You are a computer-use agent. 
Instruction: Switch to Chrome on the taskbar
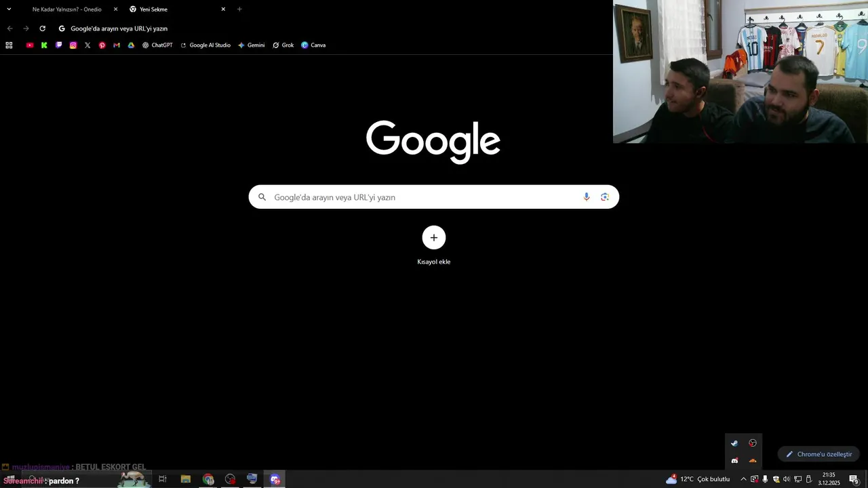click(x=208, y=479)
